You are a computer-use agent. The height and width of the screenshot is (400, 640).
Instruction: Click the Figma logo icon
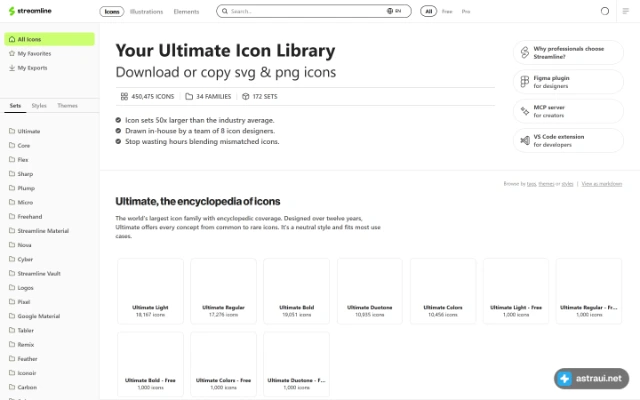point(525,82)
